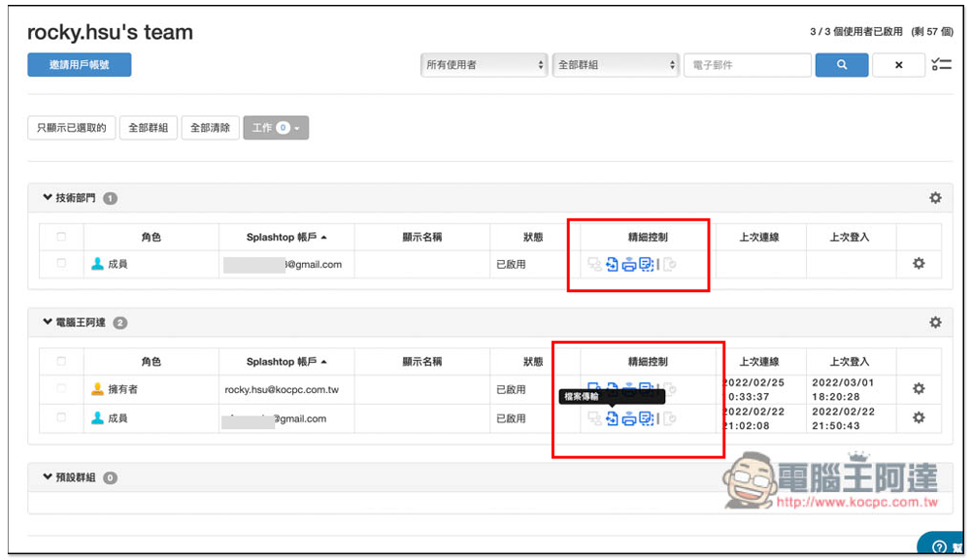Image resolution: width=971 pixels, height=560 pixels.
Task: Sort by Splashtop 帳戶 in the 電腦王阿達 table
Action: pyautogui.click(x=286, y=361)
